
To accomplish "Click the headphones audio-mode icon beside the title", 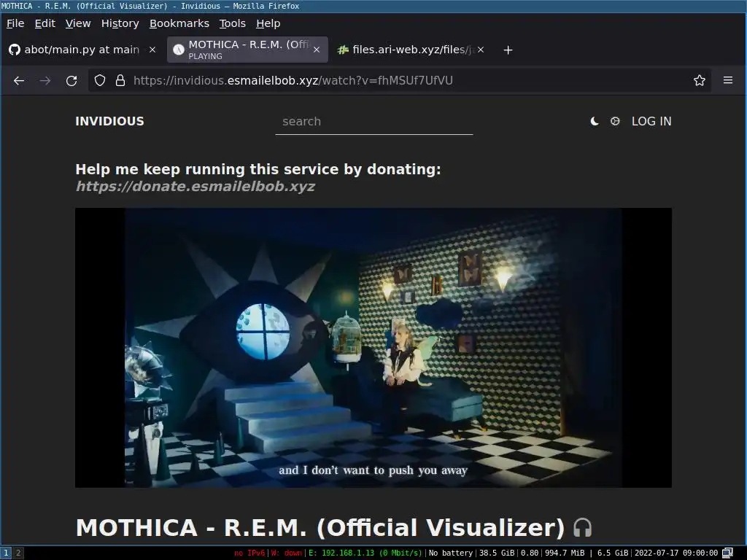I will point(582,528).
